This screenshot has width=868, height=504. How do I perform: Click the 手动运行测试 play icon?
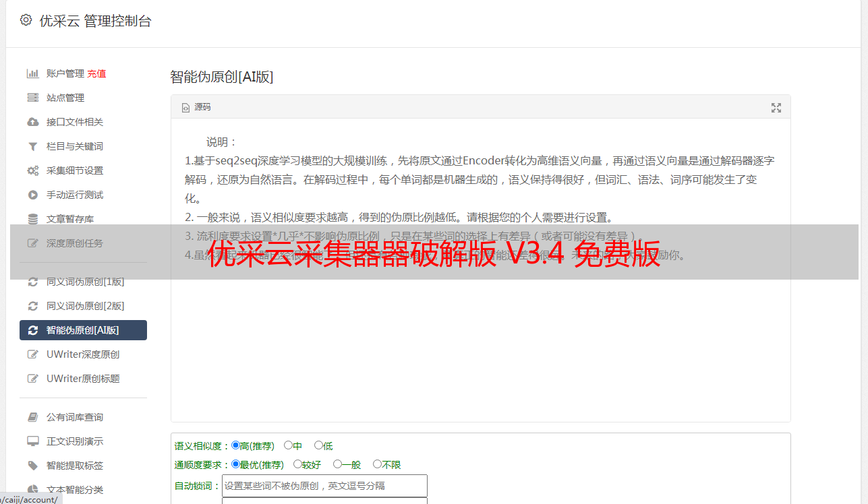(32, 195)
